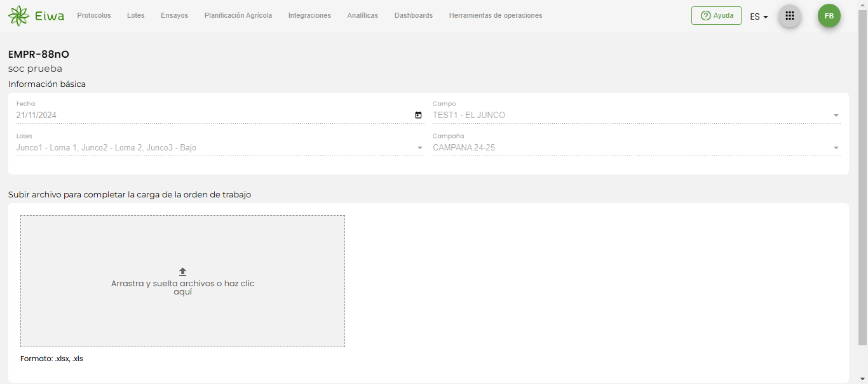This screenshot has width=868, height=384.
Task: Expand the Campo dropdown arrow
Action: coord(836,116)
